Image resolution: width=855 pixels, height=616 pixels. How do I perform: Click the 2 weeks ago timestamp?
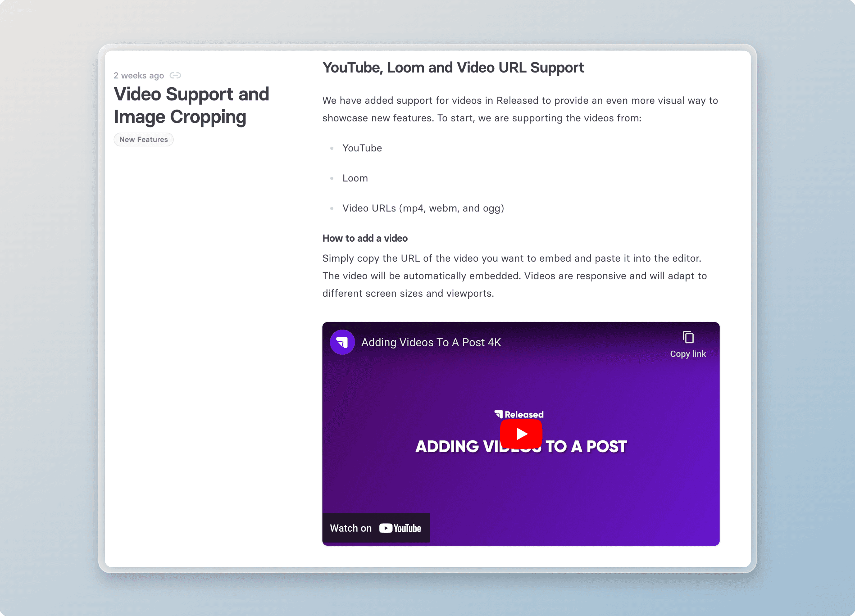[139, 75]
